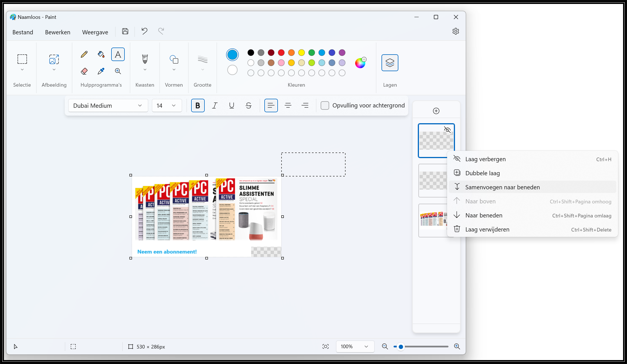Expand the Kwasten brushes chevron
Image resolution: width=627 pixels, height=364 pixels.
(145, 69)
